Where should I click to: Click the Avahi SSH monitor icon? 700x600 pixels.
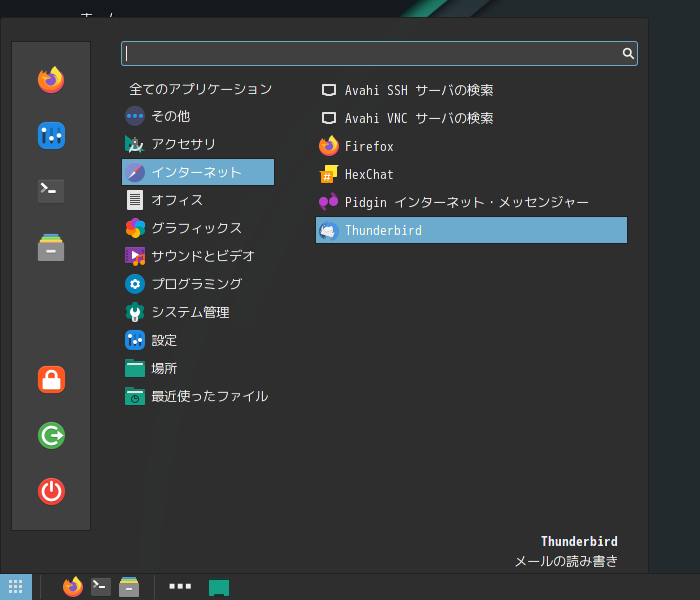click(x=329, y=90)
